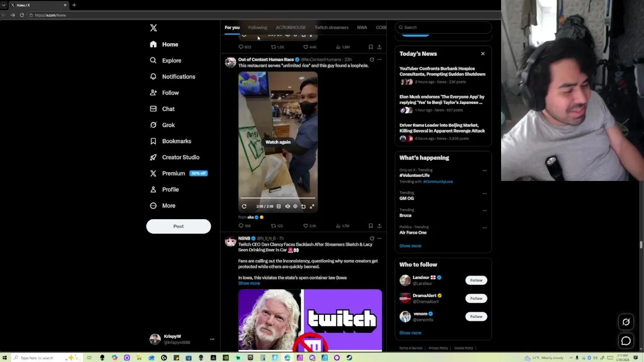Repost the Out of Context post

click(277, 226)
